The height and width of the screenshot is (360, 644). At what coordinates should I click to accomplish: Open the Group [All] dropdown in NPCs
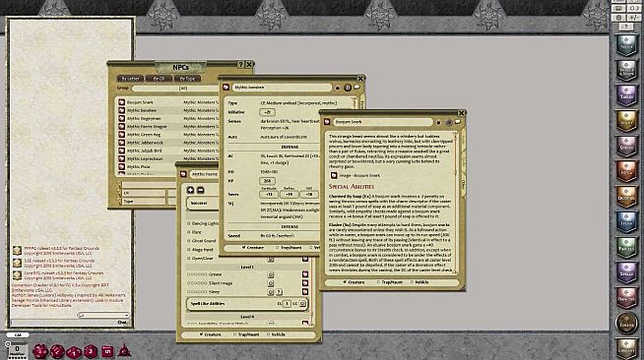[x=175, y=89]
